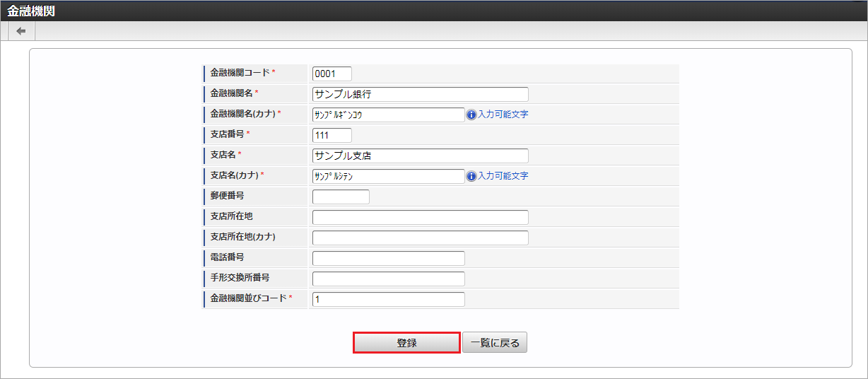This screenshot has width=868, height=379.
Task: Click info icon beside 金融機関名(カナ) field
Action: tap(471, 115)
